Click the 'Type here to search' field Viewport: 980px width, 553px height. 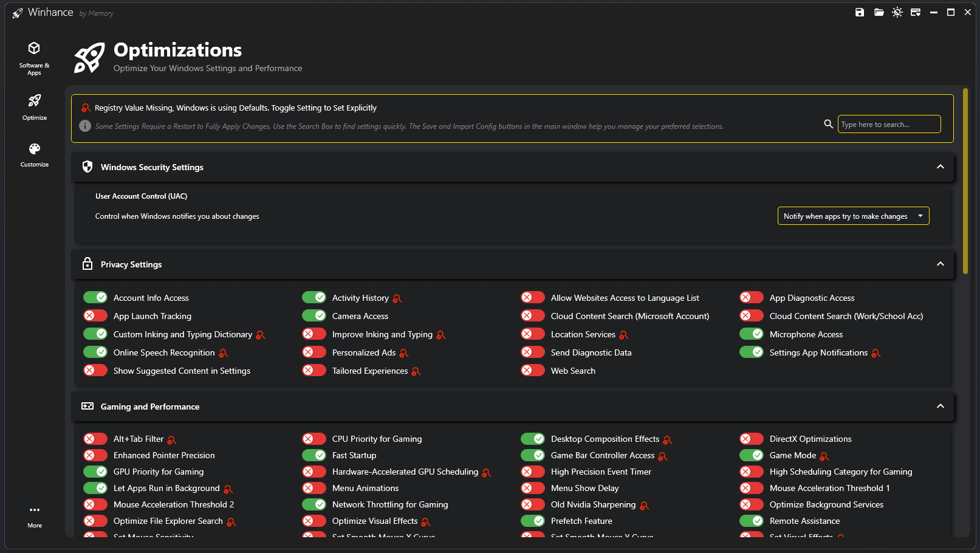coord(889,124)
